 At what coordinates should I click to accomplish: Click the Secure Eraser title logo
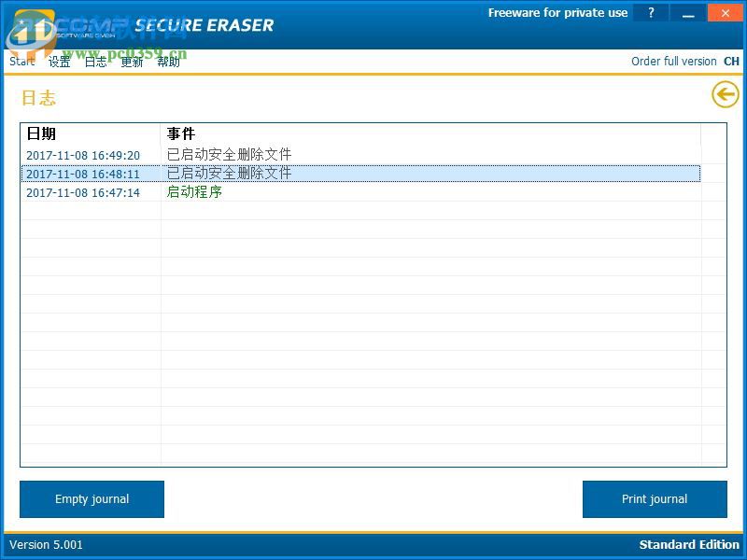(x=204, y=25)
